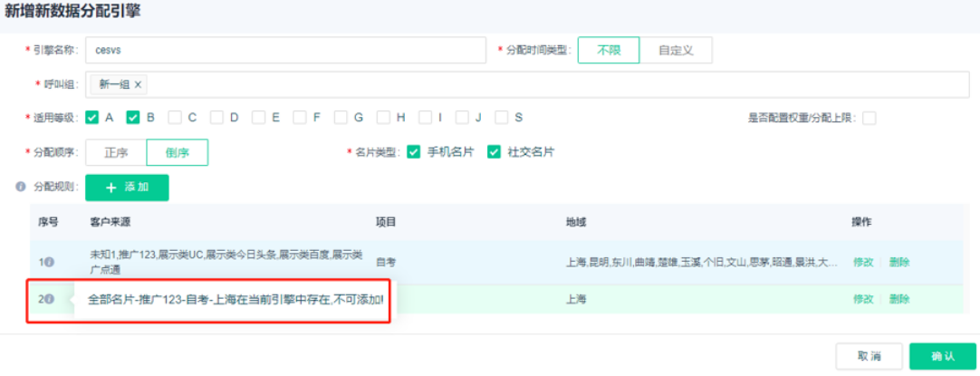Uncheck the A level checkbox
This screenshot has width=980, height=376.
92,117
